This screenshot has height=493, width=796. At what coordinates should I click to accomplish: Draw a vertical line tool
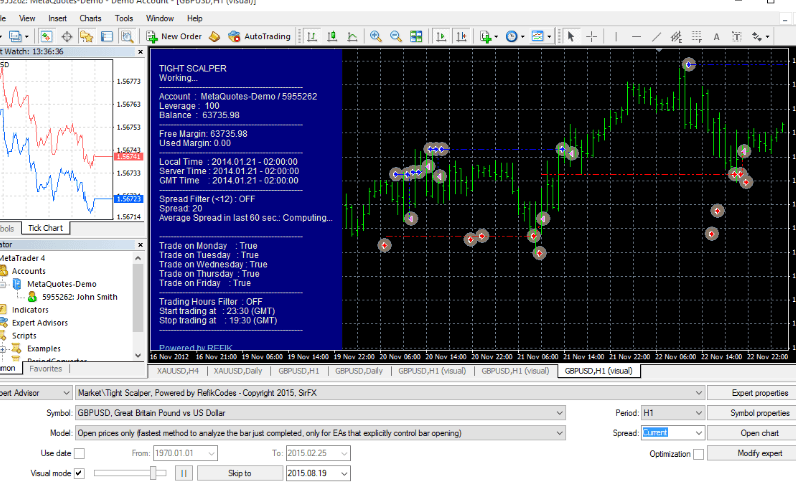click(616, 37)
